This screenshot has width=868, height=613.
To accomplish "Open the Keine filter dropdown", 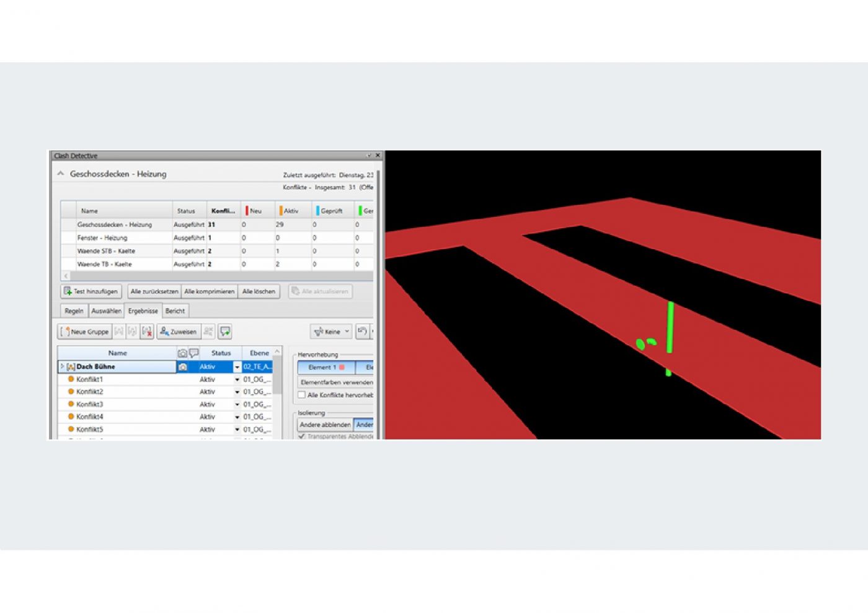I will [332, 332].
